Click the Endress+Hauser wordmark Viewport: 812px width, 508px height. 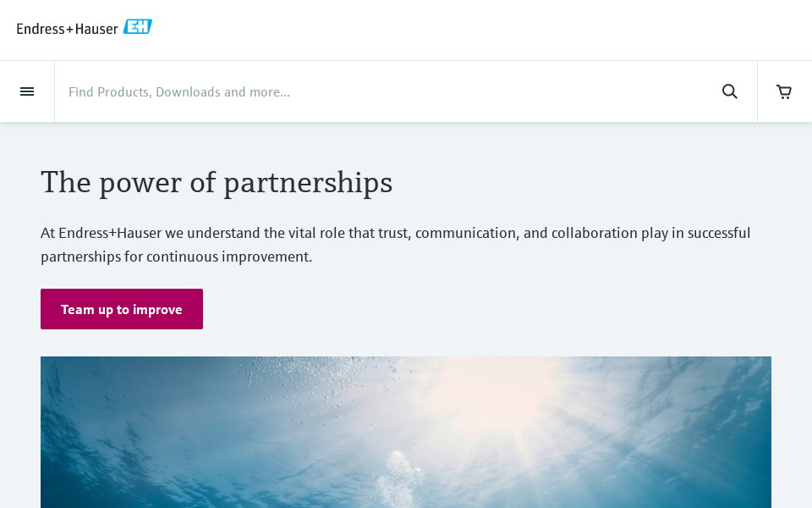click(x=68, y=28)
